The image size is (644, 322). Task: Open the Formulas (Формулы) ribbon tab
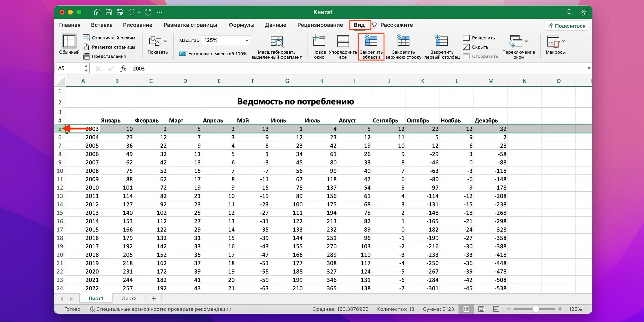click(x=241, y=25)
